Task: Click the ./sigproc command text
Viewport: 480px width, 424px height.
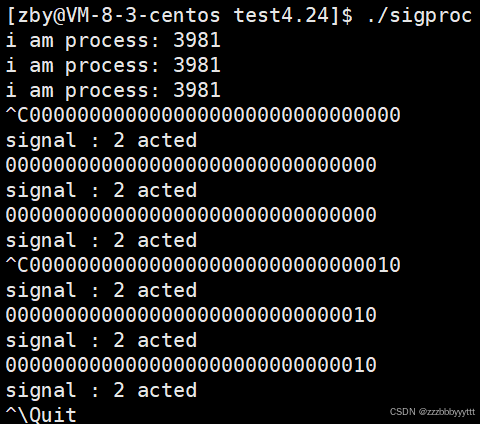Action: point(420,16)
